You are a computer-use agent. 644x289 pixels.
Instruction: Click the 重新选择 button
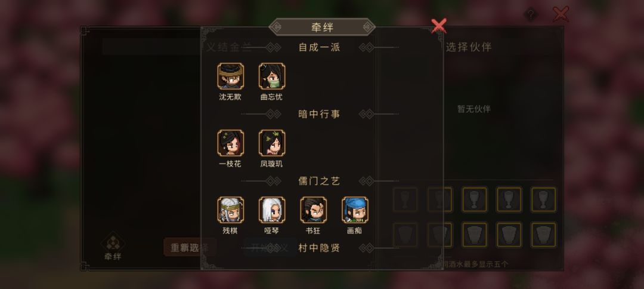click(190, 247)
